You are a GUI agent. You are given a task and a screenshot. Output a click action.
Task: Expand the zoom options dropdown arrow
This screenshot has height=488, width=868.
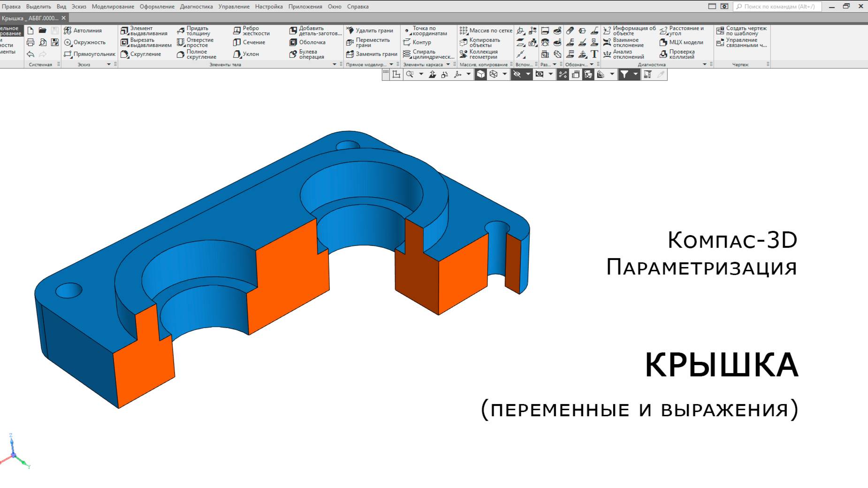coord(420,74)
